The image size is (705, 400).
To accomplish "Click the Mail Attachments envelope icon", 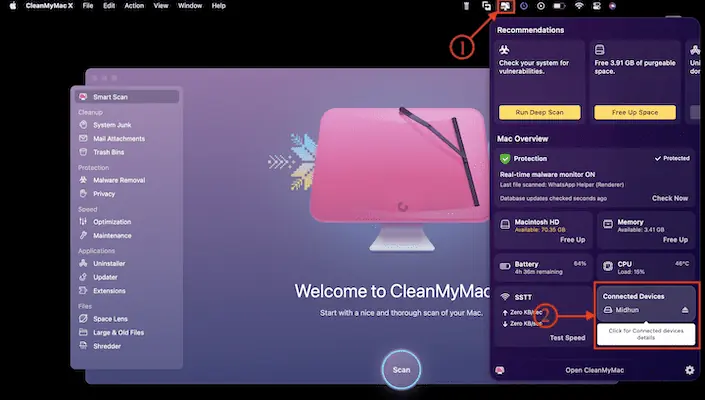I will coord(83,138).
